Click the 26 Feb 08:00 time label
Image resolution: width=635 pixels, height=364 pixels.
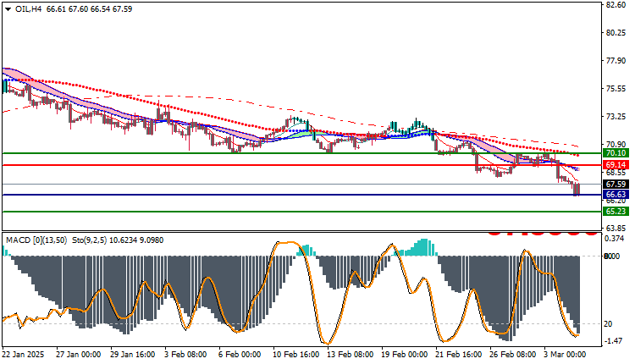coord(513,355)
